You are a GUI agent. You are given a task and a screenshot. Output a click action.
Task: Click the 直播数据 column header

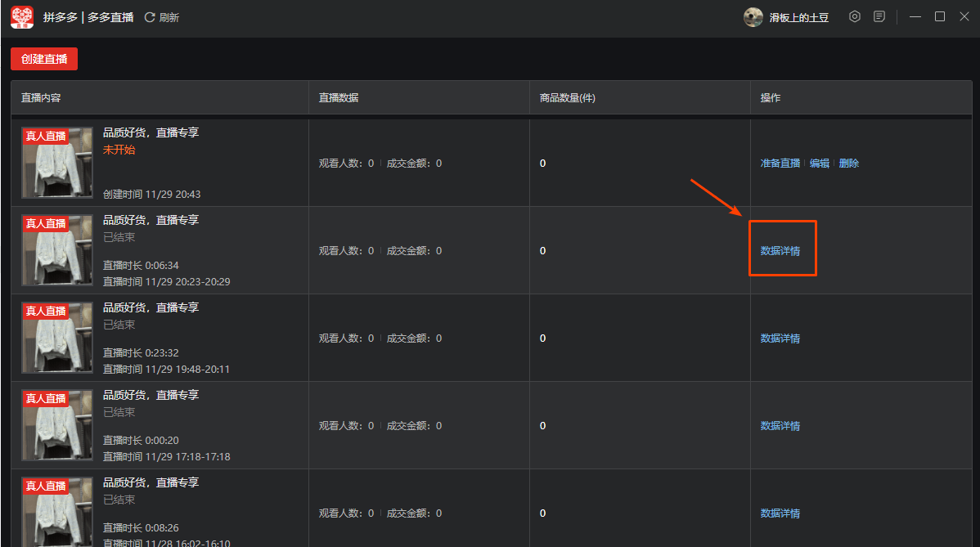pos(339,98)
